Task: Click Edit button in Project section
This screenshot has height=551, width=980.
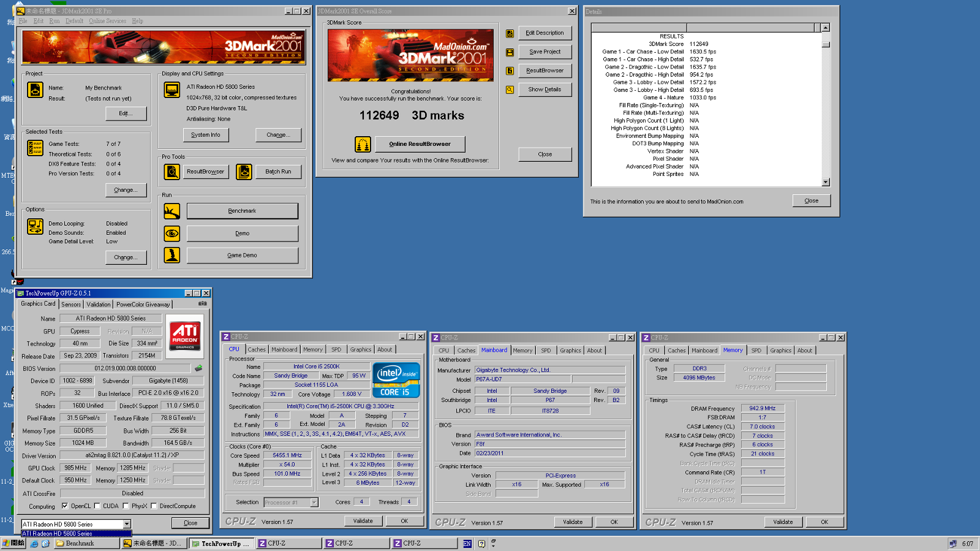Action: 126,113
